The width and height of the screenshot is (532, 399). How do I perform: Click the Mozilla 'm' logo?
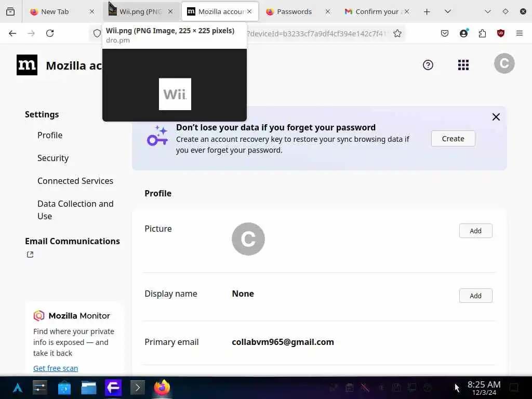(x=27, y=65)
